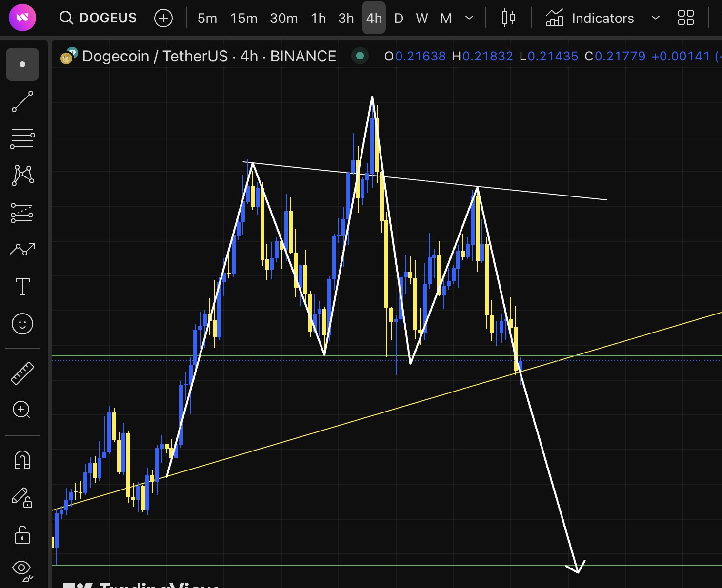
Task: Switch to the monthly M timeframe
Action: [x=446, y=19]
